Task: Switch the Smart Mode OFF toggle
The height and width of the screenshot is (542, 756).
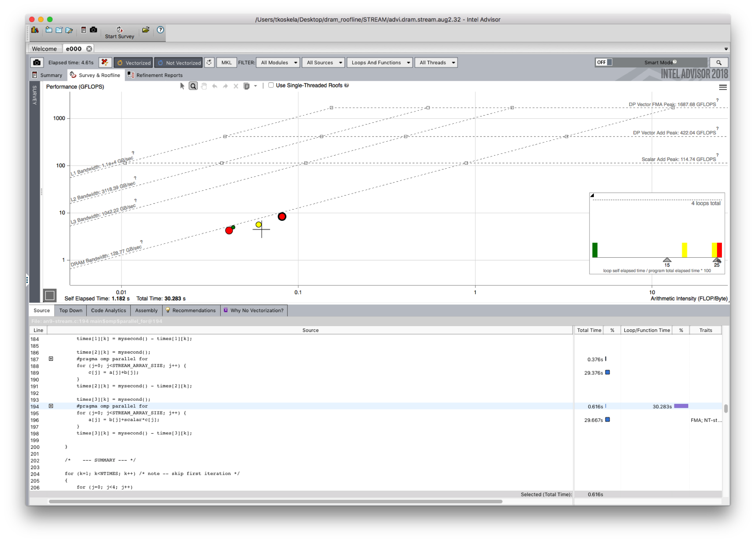Action: click(604, 62)
